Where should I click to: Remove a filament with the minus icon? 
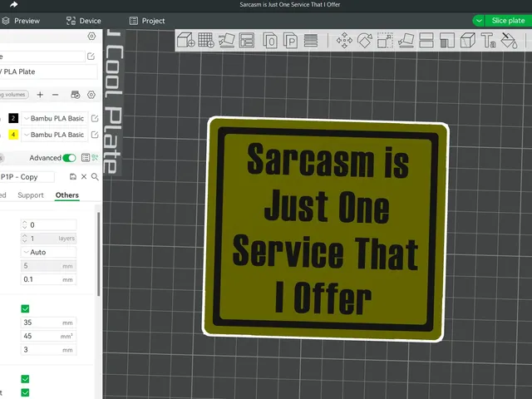click(x=56, y=95)
